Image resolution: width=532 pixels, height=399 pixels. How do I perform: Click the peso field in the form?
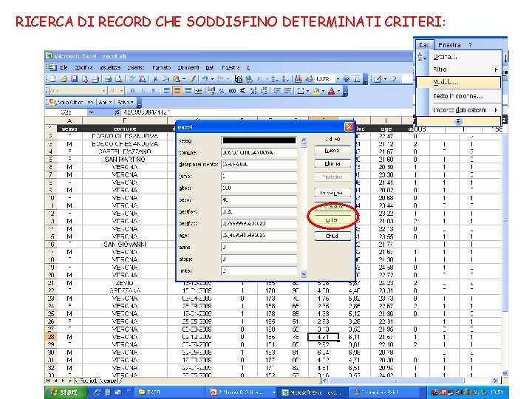pos(259,199)
